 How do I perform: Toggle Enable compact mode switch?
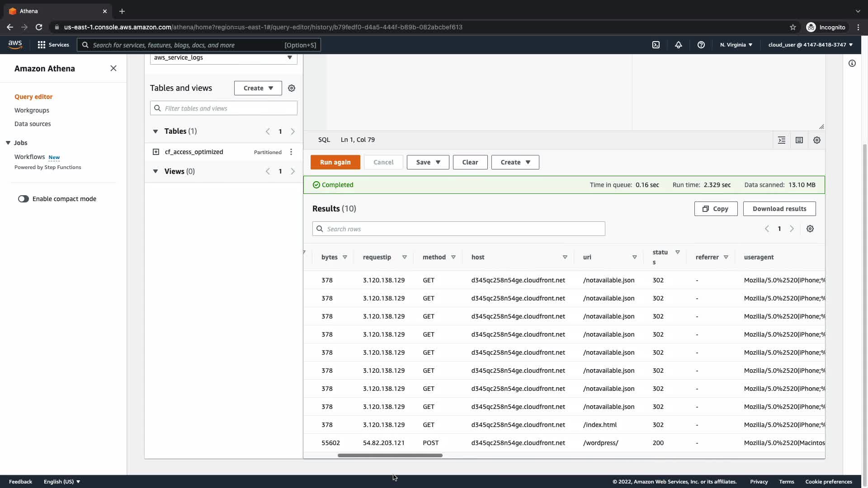tap(24, 199)
